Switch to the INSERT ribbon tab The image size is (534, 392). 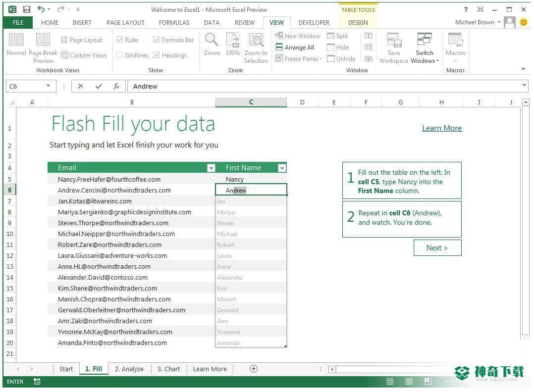82,22
